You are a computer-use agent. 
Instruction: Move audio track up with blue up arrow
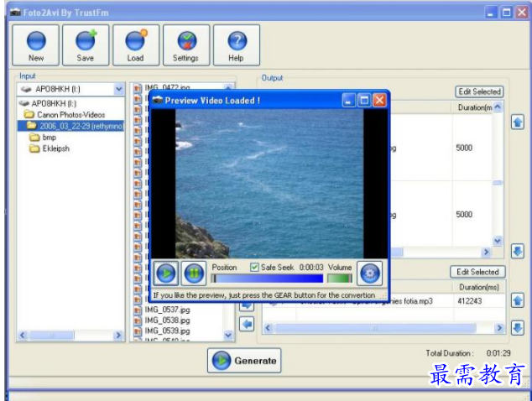[x=518, y=300]
